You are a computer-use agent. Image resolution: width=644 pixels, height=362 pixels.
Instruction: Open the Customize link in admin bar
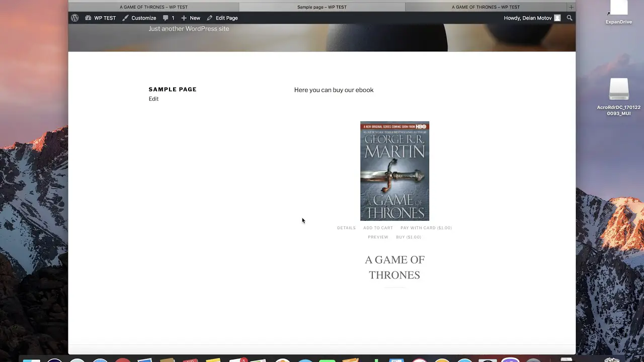coord(139,18)
